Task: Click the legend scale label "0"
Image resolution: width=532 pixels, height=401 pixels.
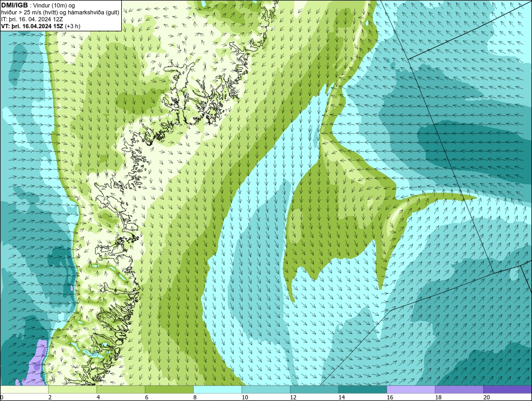Action: coord(2,397)
